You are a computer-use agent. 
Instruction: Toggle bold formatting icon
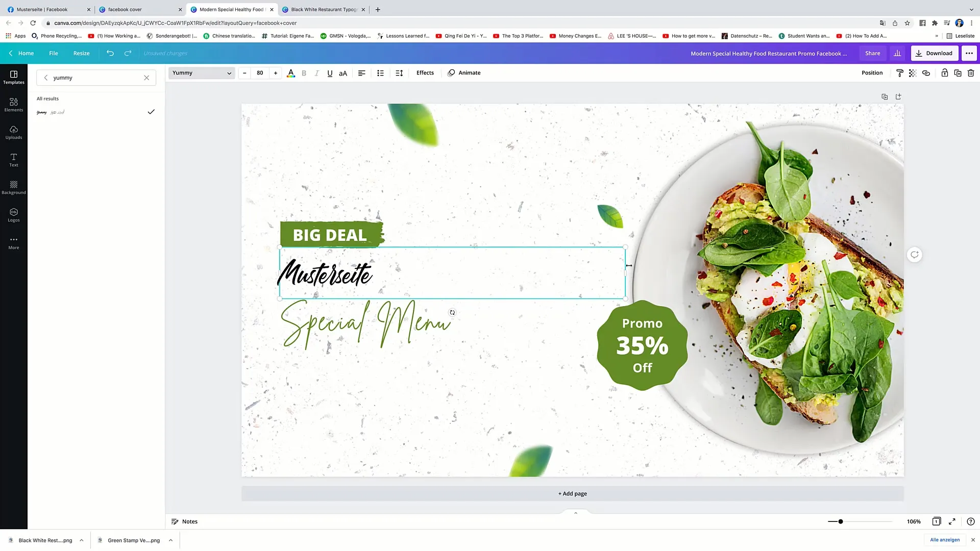pos(304,72)
